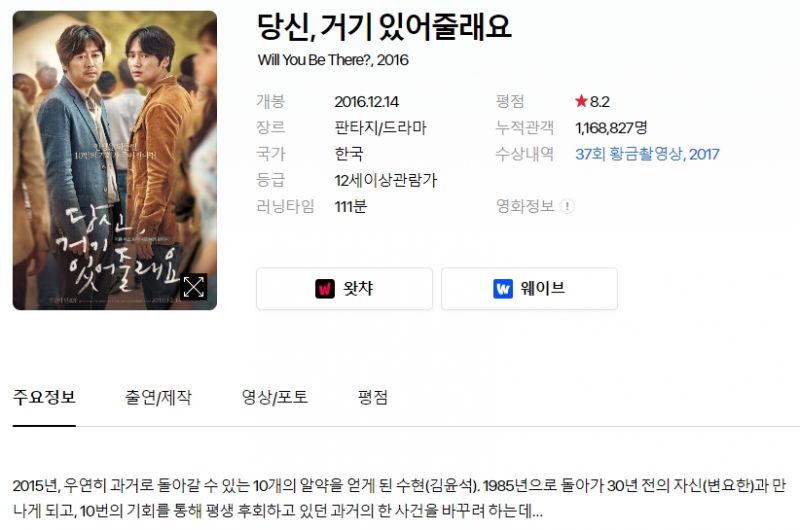800x530 pixels.
Task: Click the fullscreen expand icon on the poster
Action: (194, 287)
